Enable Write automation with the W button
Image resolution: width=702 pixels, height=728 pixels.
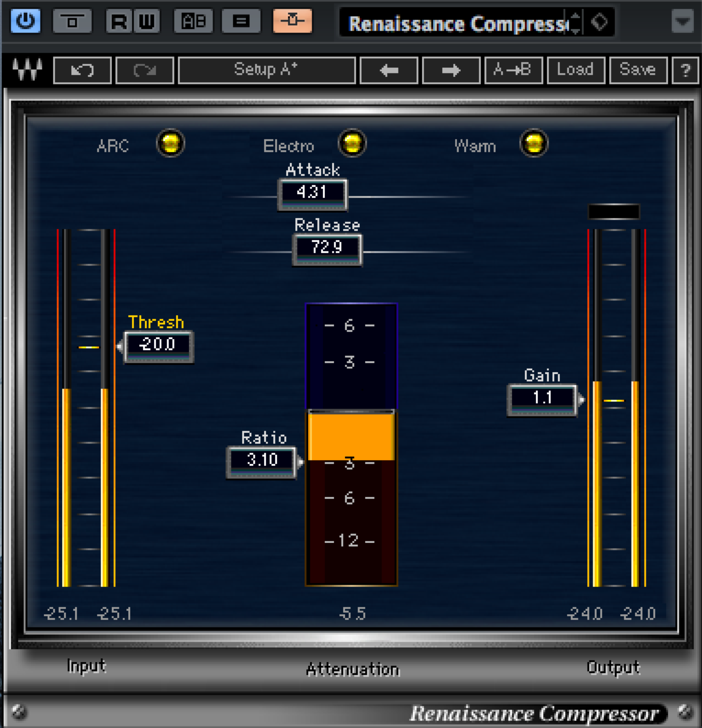coord(147,21)
